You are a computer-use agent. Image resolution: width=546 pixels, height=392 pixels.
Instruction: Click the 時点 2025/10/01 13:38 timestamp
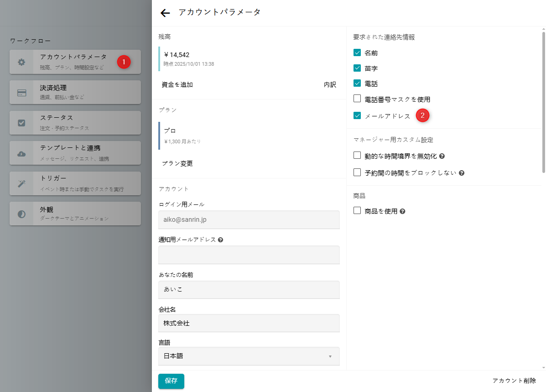189,64
